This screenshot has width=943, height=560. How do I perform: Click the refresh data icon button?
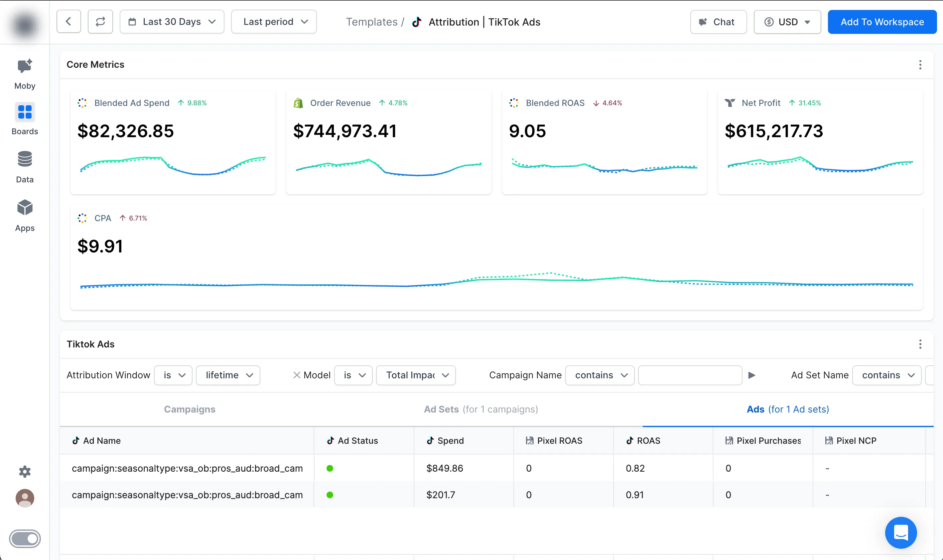point(100,22)
